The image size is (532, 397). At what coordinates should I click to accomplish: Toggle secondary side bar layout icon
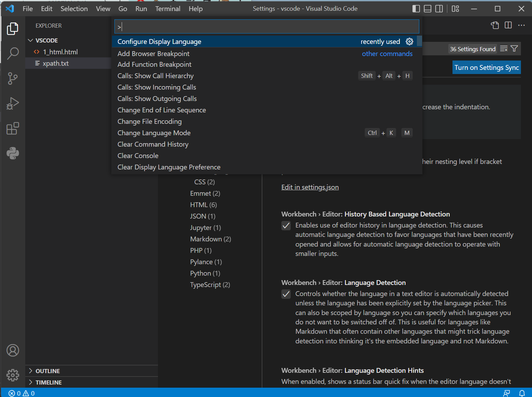(439, 9)
